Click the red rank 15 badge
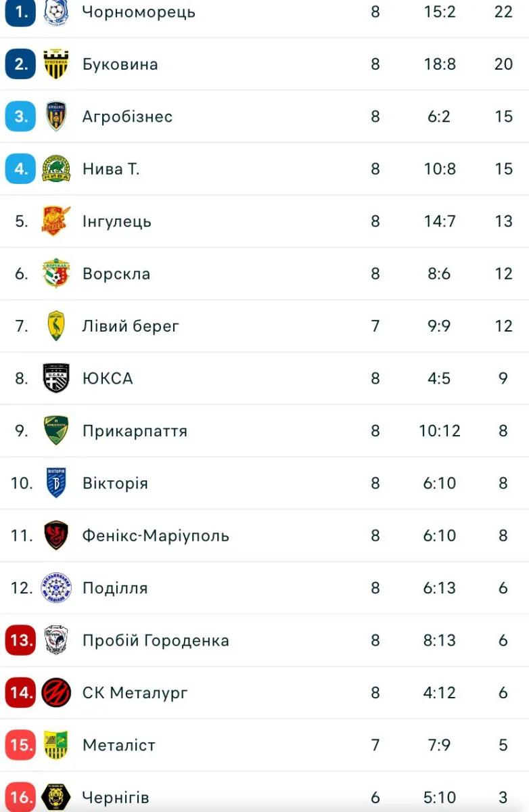Screen dimensions: 529x812 pyautogui.click(x=20, y=745)
